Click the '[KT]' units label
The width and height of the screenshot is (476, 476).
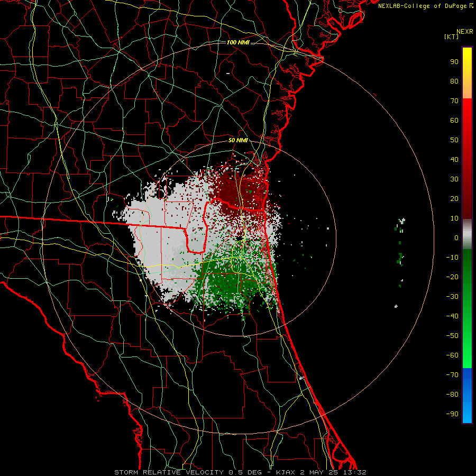pyautogui.click(x=452, y=36)
